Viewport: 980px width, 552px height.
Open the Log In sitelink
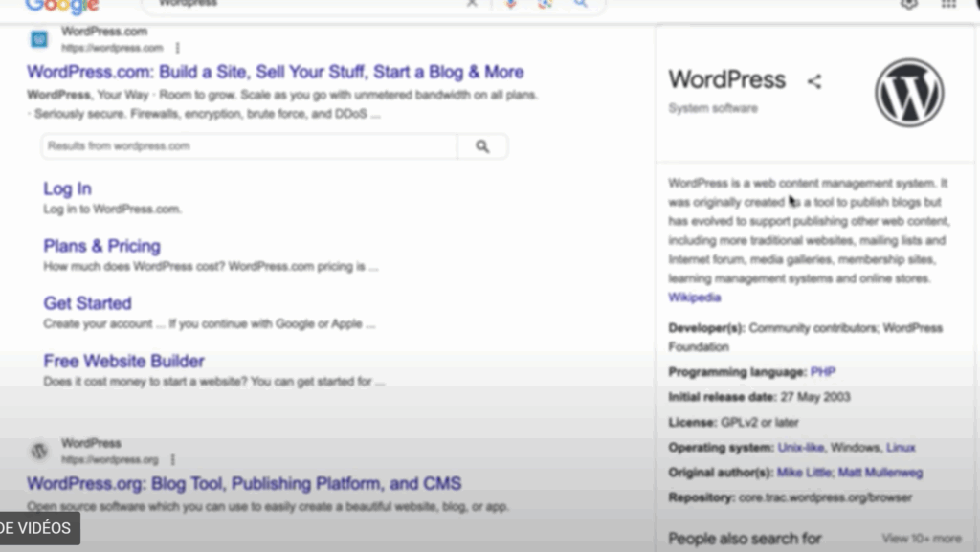pyautogui.click(x=68, y=188)
